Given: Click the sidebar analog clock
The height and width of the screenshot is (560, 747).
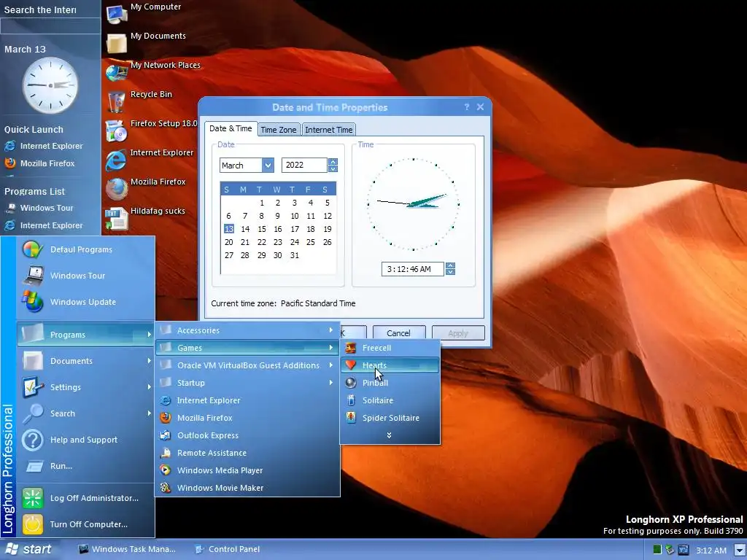Looking at the screenshot, I should [50, 85].
